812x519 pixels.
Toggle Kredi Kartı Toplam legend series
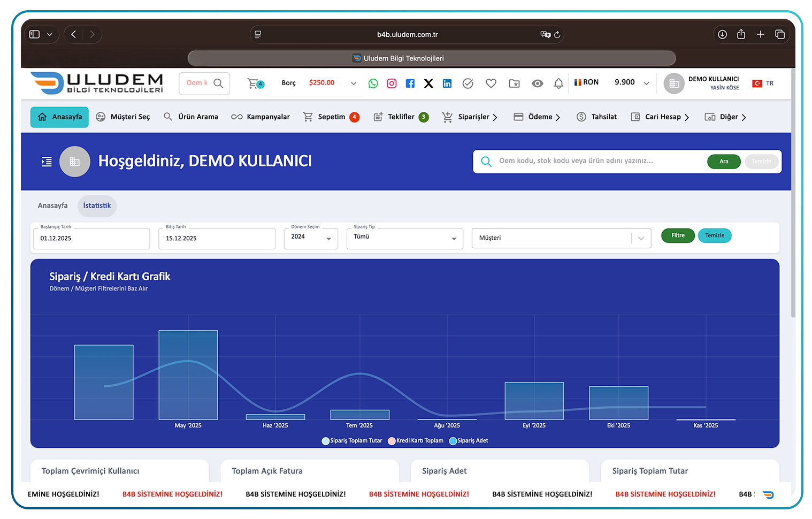coord(416,441)
